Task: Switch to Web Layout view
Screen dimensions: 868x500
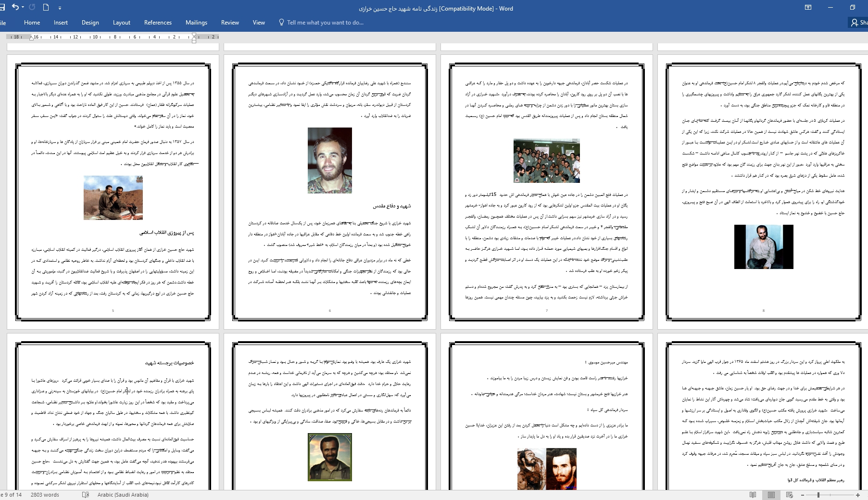Action: 789,495
